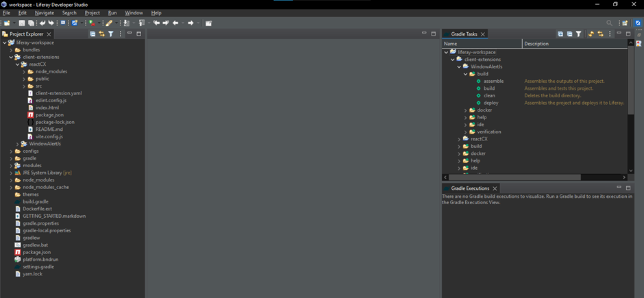Open the Project Explorer filter icon
The image size is (644, 298).
[111, 34]
